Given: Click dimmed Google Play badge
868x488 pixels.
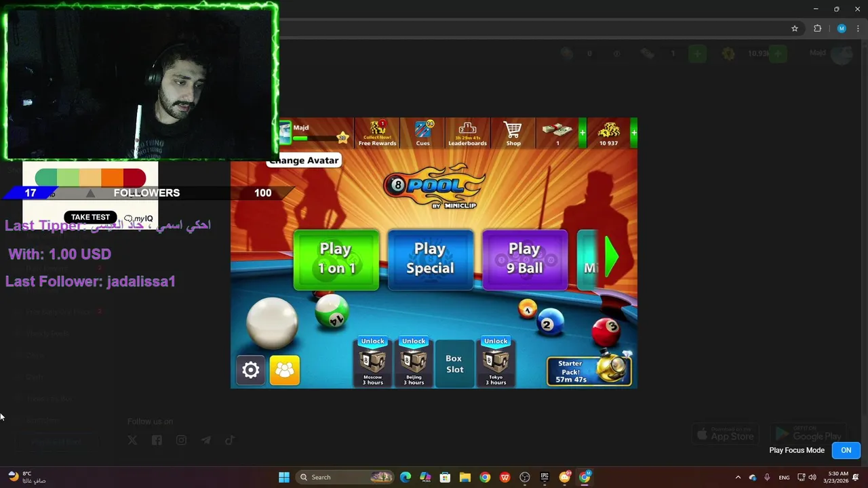Looking at the screenshot, I should click(x=808, y=434).
